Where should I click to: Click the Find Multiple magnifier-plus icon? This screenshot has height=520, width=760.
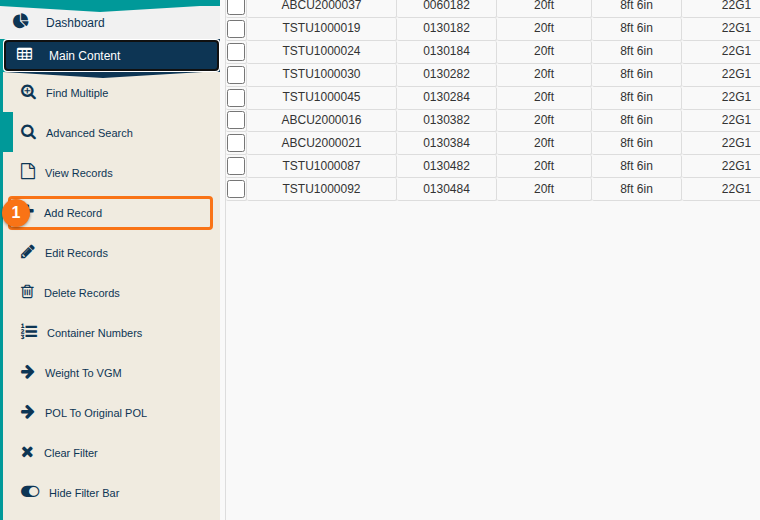(28, 92)
